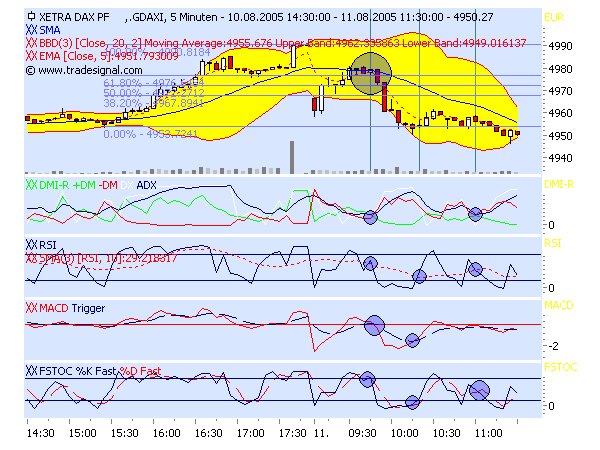Click the 38.20% Fibonacci level label
The image size is (600, 450).
[153, 103]
